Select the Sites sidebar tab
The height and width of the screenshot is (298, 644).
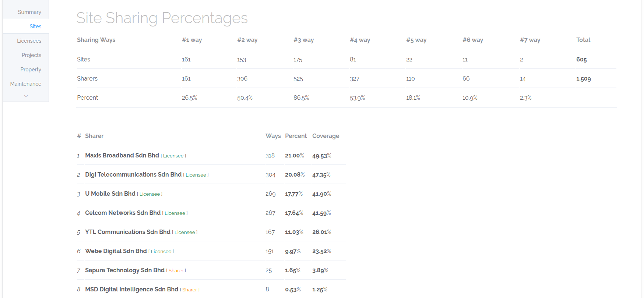(x=35, y=26)
